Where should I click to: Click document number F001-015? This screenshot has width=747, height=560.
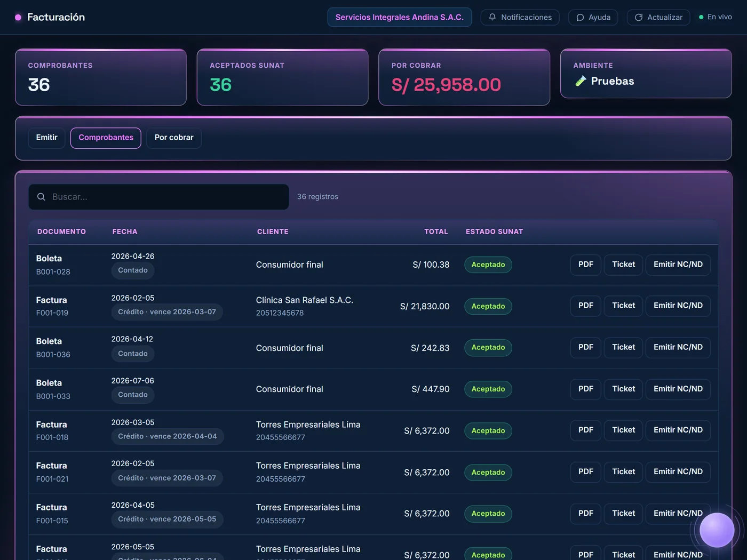(x=52, y=521)
